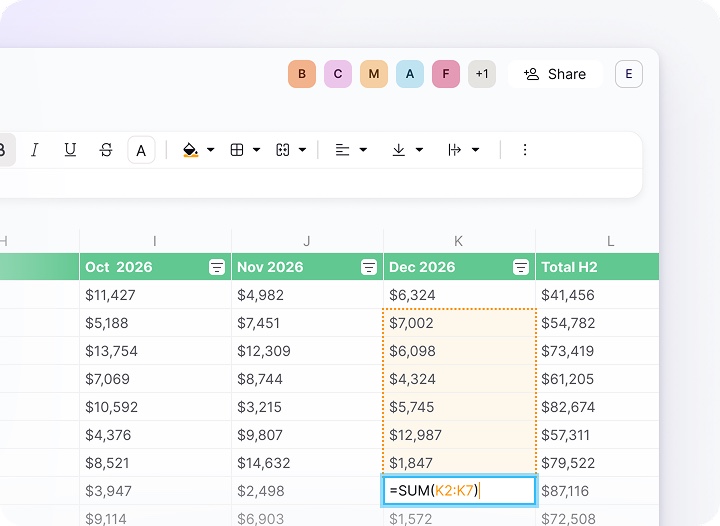This screenshot has height=526, width=720.
Task: Open the Nov 2026 column filter
Action: (x=369, y=267)
